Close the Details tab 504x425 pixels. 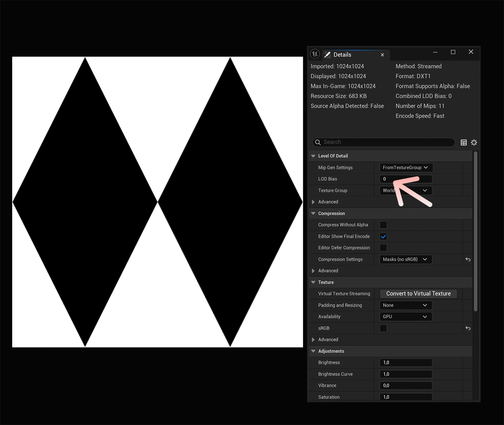point(382,55)
